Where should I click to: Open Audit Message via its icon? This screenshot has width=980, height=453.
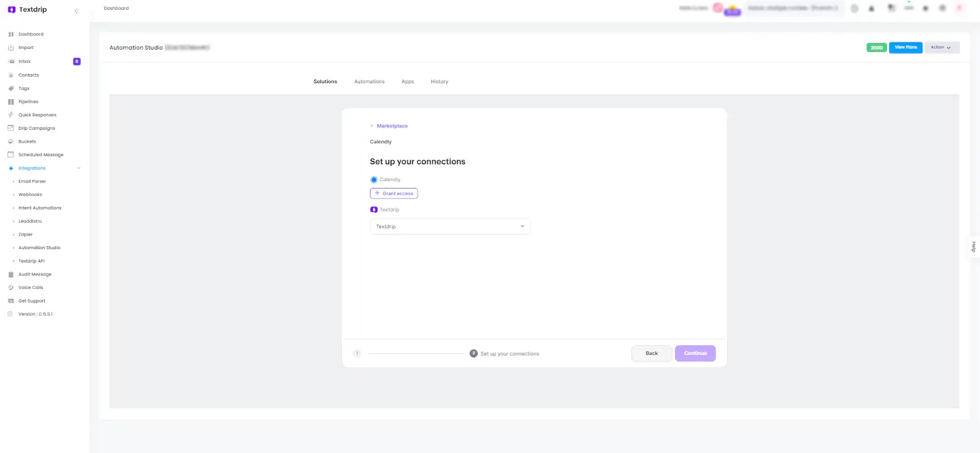[x=11, y=274]
